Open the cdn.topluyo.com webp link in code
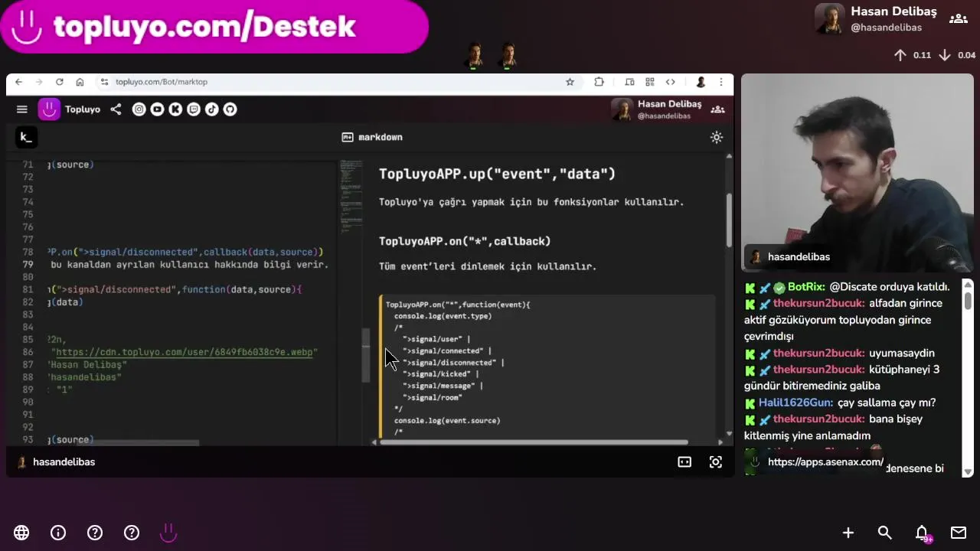 [185, 352]
